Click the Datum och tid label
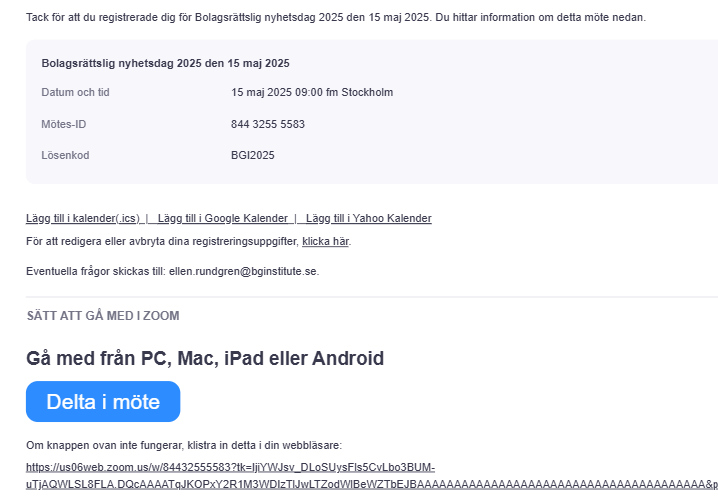Viewport: 718px width, 499px height. pos(75,93)
